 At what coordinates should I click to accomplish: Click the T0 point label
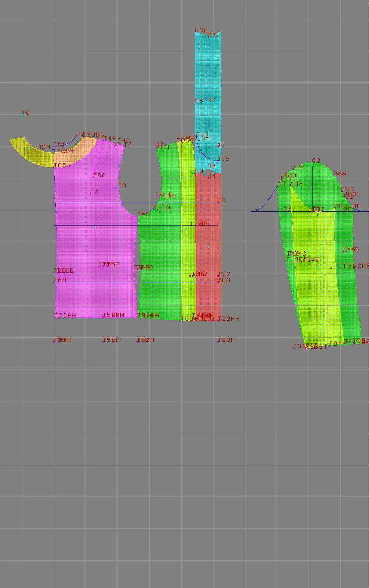26,113
